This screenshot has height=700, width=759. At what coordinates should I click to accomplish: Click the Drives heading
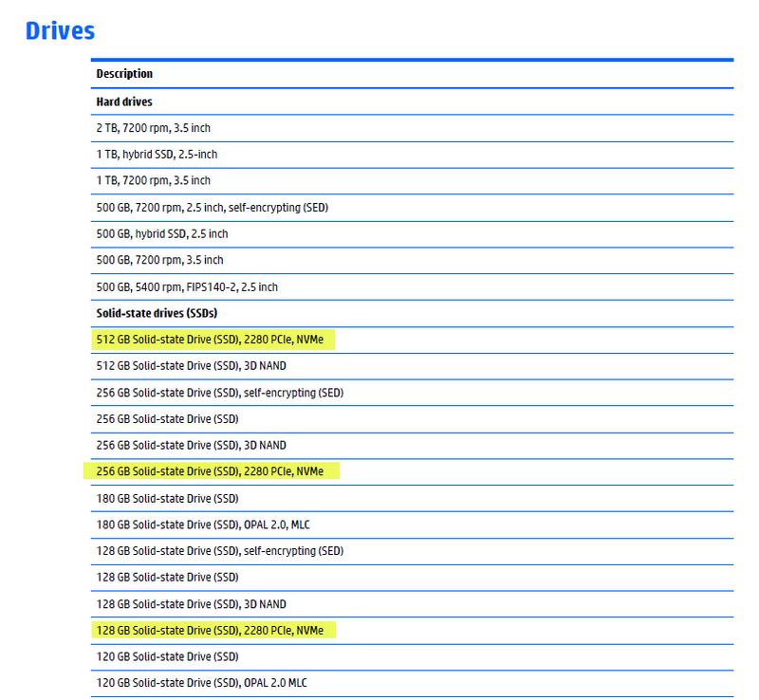tap(60, 31)
